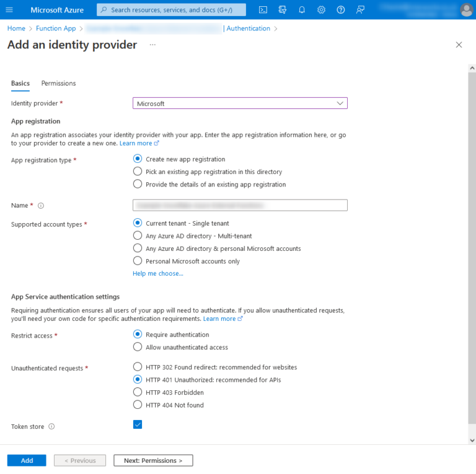Screen dimensions: 476x474
Task: Open the Identity provider dropdown
Action: coord(240,103)
